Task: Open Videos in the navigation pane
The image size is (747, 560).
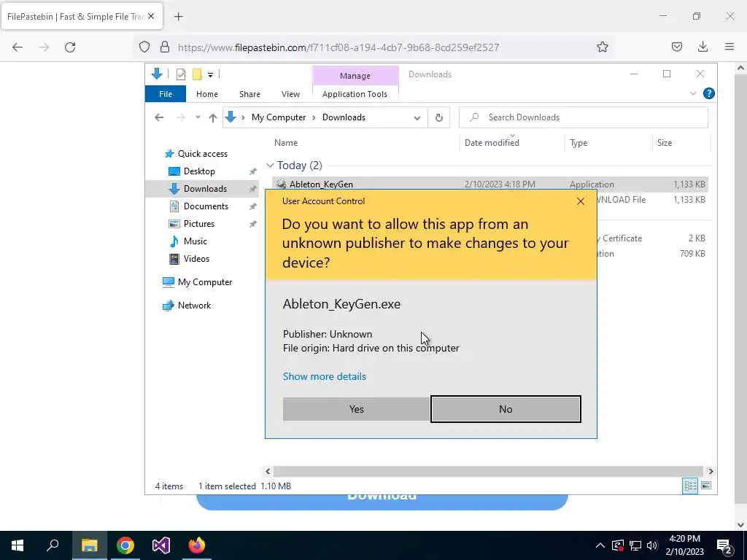Action: (196, 259)
